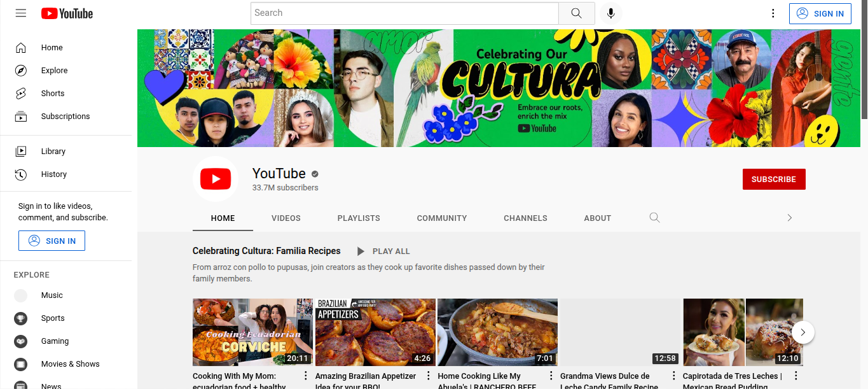The image size is (868, 389).
Task: Open Gaming in Explore section
Action: point(66,341)
